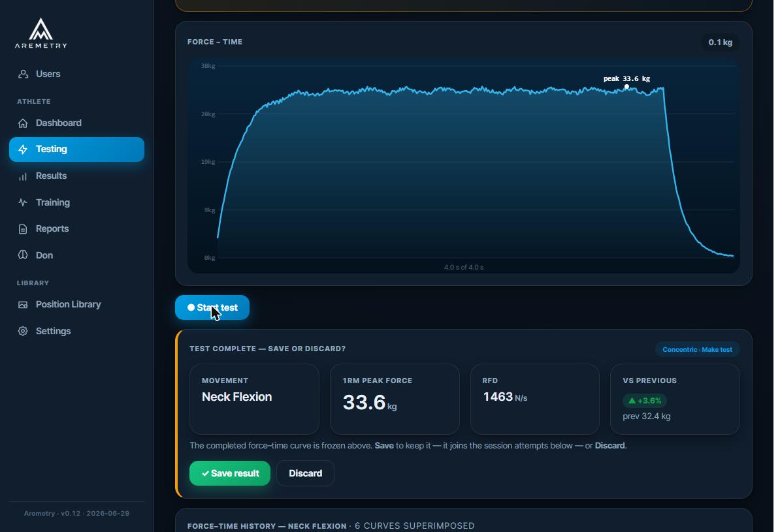Image resolution: width=780 pixels, height=532 pixels.
Task: Click the peak 33.6 kg marker on chart
Action: [x=626, y=87]
